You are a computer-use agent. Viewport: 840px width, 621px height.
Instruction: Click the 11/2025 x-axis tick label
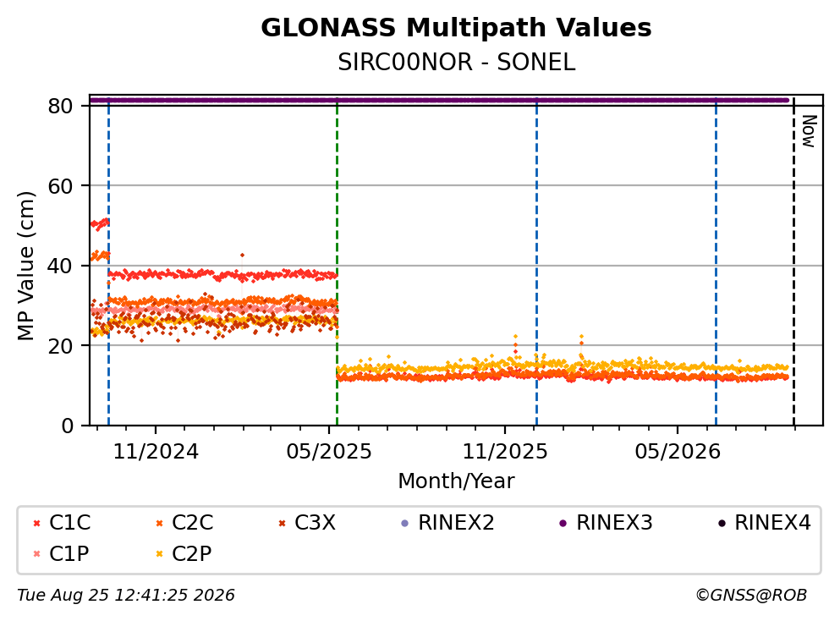click(x=505, y=452)
